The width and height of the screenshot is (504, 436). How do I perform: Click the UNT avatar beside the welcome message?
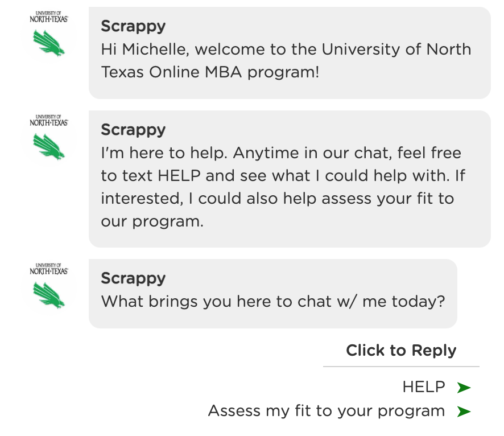49,34
